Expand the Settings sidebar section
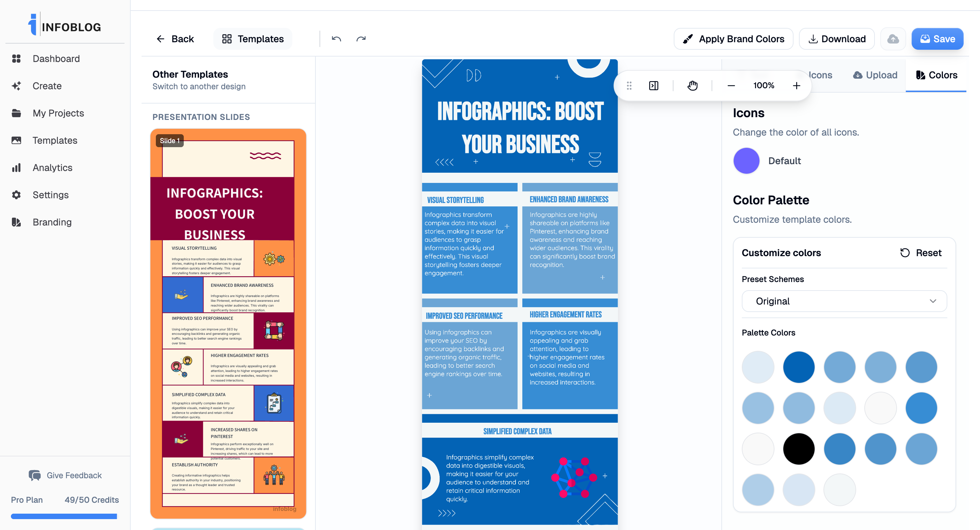Viewport: 980px width, 530px height. click(50, 194)
